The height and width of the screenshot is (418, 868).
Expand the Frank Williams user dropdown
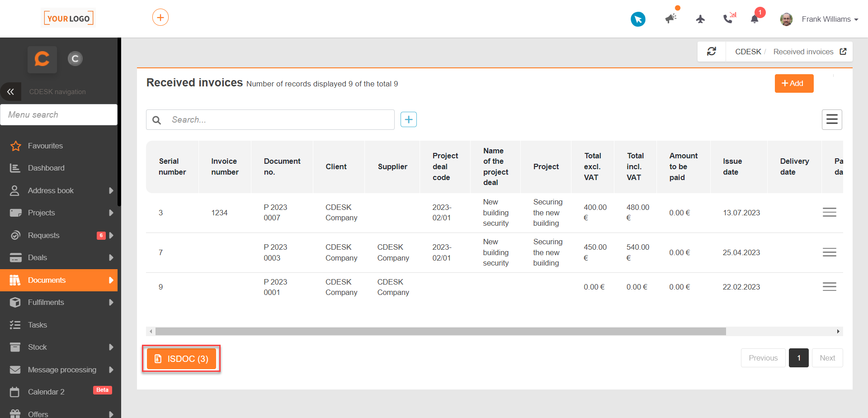(x=819, y=19)
